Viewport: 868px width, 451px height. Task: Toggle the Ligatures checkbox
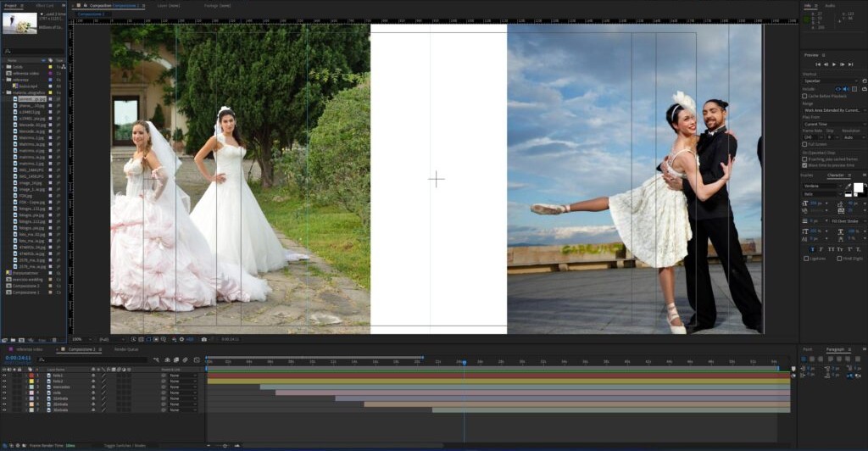[806, 259]
